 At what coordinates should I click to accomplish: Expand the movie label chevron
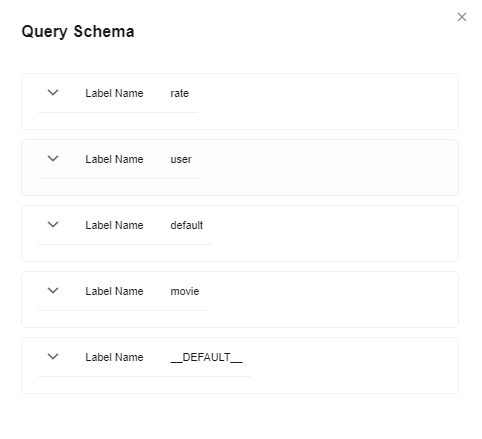tap(53, 290)
